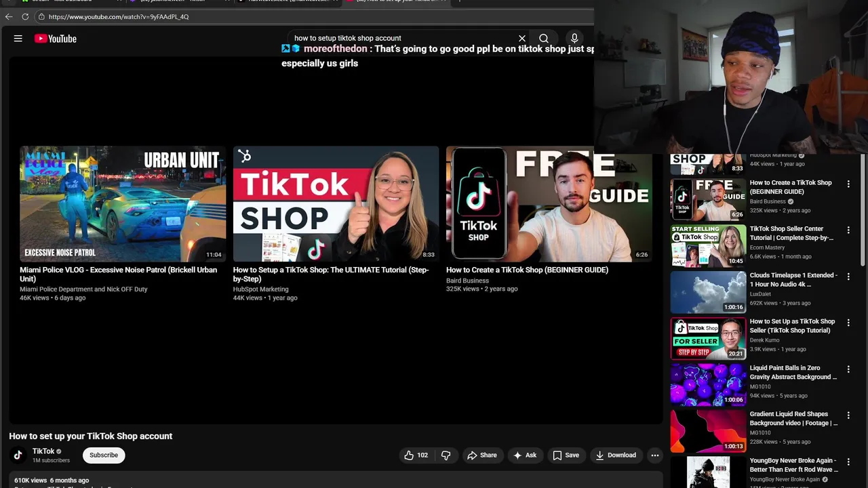Open site info icon in address bar

(x=41, y=16)
